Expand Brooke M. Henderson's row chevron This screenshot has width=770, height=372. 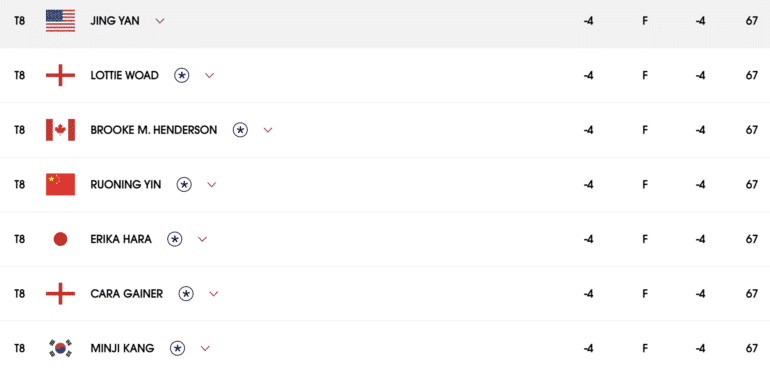pos(268,130)
